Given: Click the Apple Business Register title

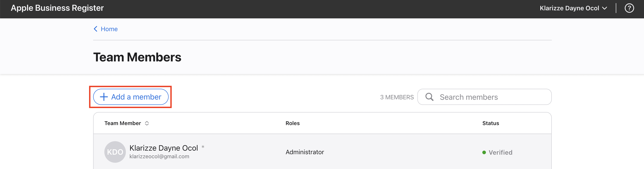Looking at the screenshot, I should coord(57,8).
